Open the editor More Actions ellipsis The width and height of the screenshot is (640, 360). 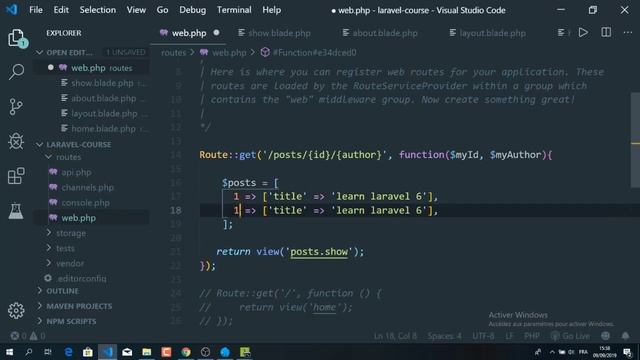(628, 33)
